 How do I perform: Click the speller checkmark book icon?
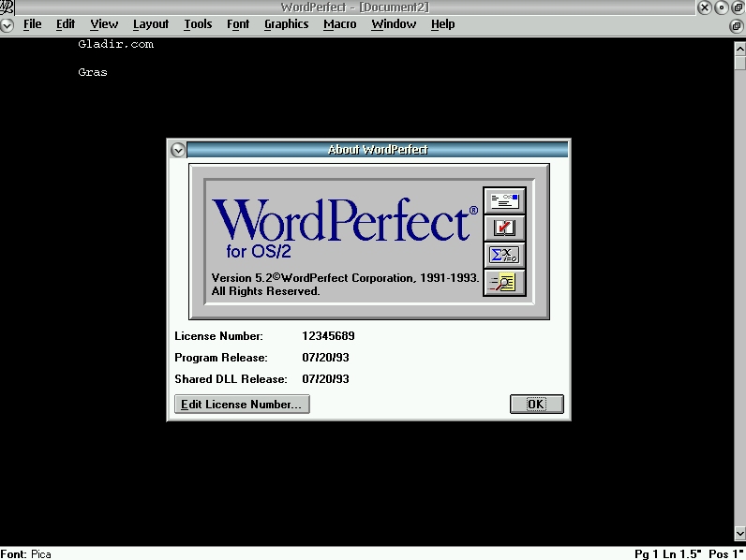[x=504, y=228]
